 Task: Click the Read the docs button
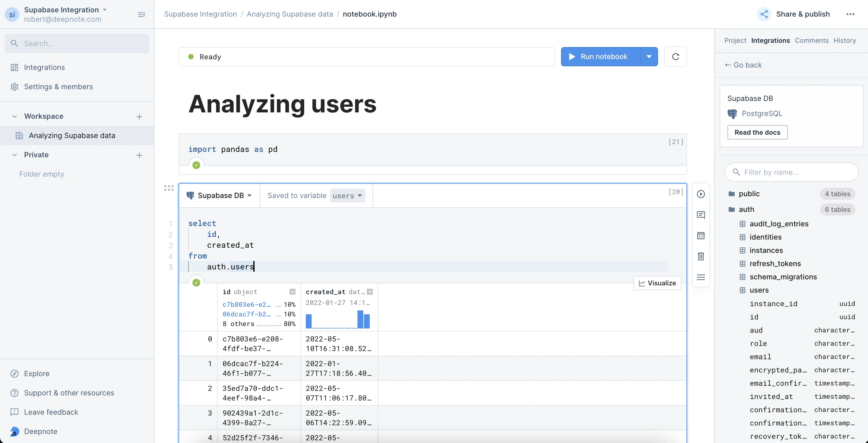[757, 132]
